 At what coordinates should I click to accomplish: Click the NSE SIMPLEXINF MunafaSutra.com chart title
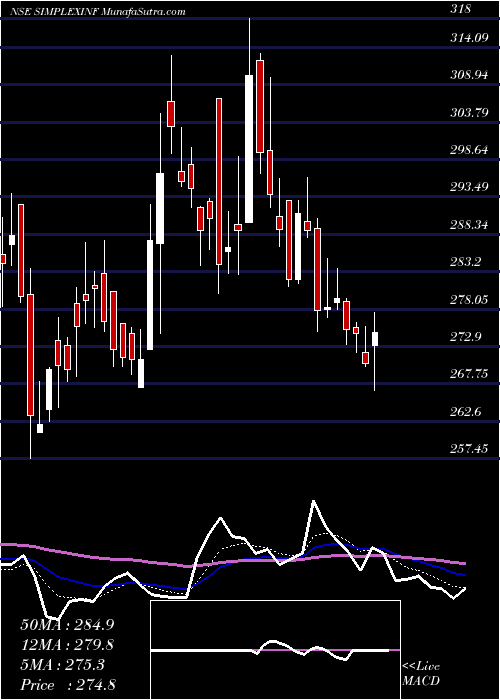pyautogui.click(x=100, y=12)
